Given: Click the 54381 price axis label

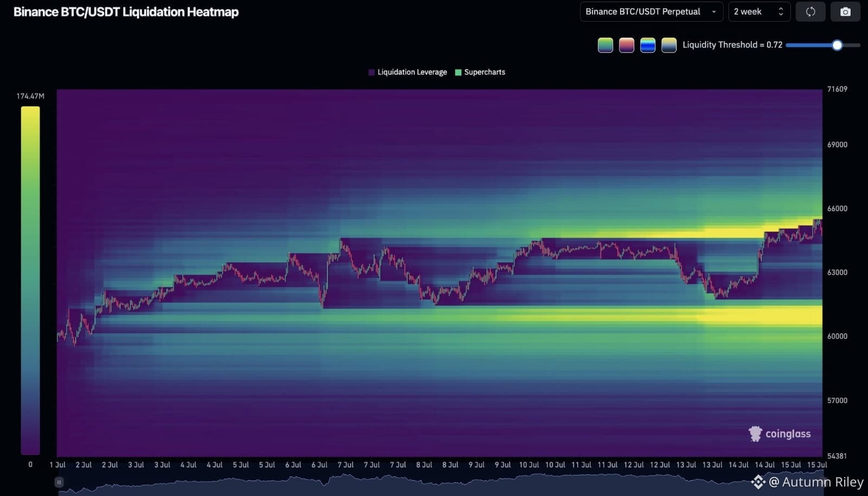Looking at the screenshot, I should pos(837,456).
